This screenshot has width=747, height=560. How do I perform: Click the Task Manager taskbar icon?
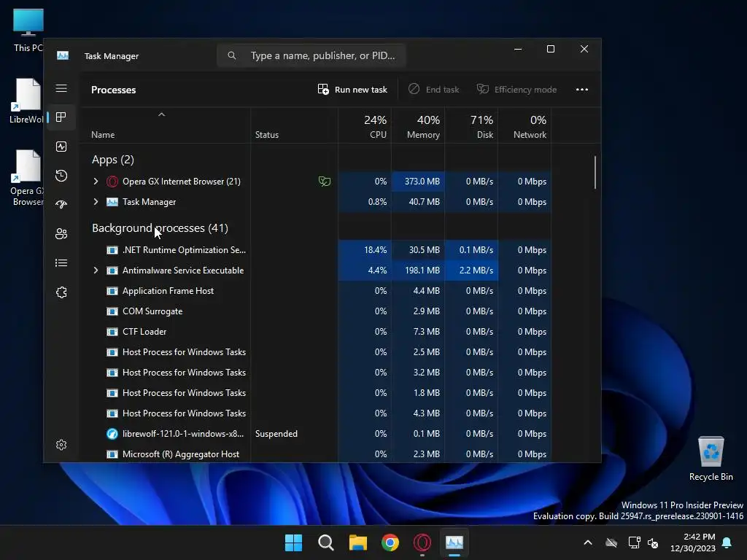pos(454,542)
